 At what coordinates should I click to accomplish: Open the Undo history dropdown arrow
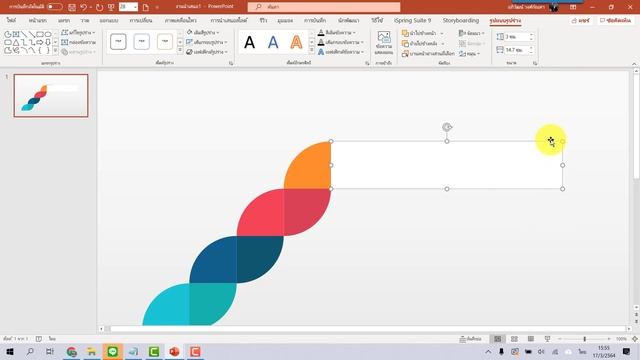(90, 7)
